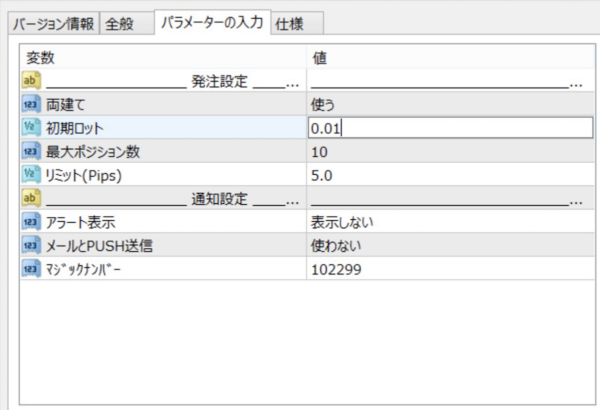The width and height of the screenshot is (600, 410).
Task: Click the 123 icon beside メールとPUSH送信
Action: (x=31, y=245)
